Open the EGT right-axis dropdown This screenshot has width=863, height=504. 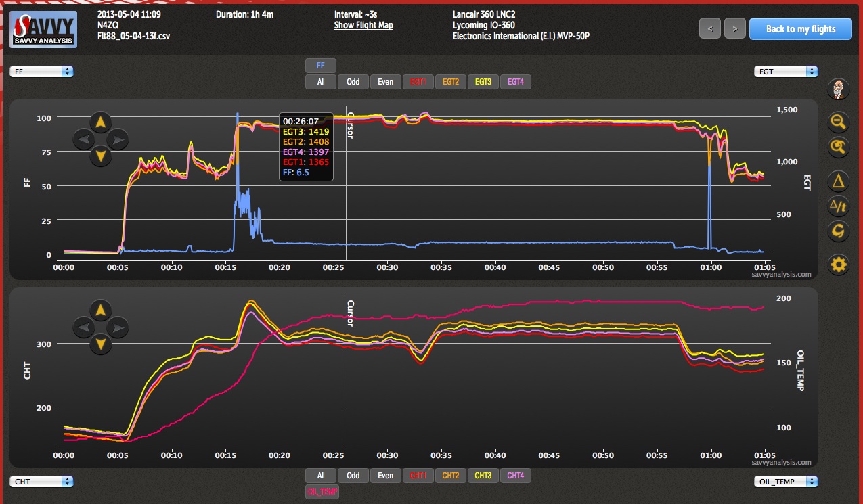786,71
